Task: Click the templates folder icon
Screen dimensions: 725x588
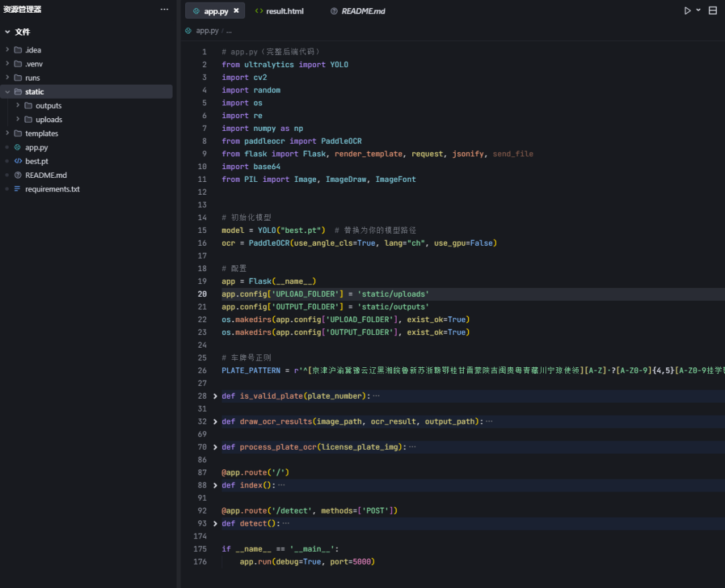Action: tap(18, 133)
